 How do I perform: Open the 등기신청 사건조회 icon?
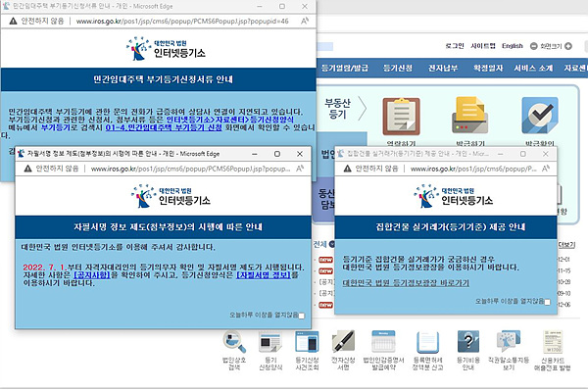(307, 342)
